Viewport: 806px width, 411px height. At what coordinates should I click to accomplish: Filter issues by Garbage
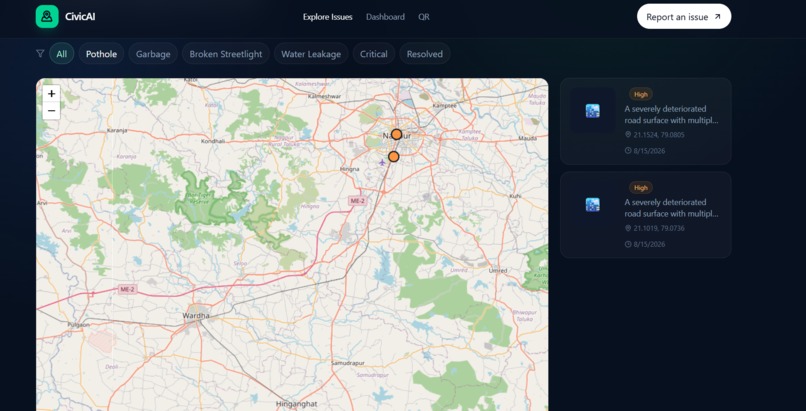pos(153,53)
